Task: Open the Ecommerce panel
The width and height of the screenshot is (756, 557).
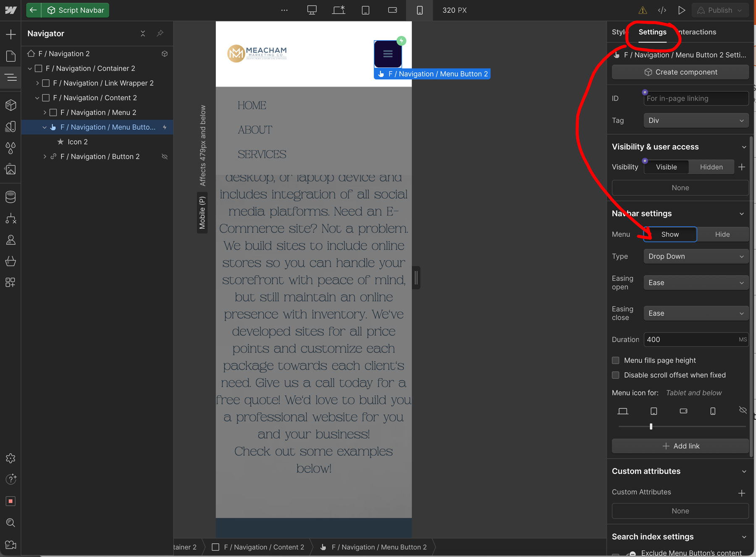Action: (10, 261)
